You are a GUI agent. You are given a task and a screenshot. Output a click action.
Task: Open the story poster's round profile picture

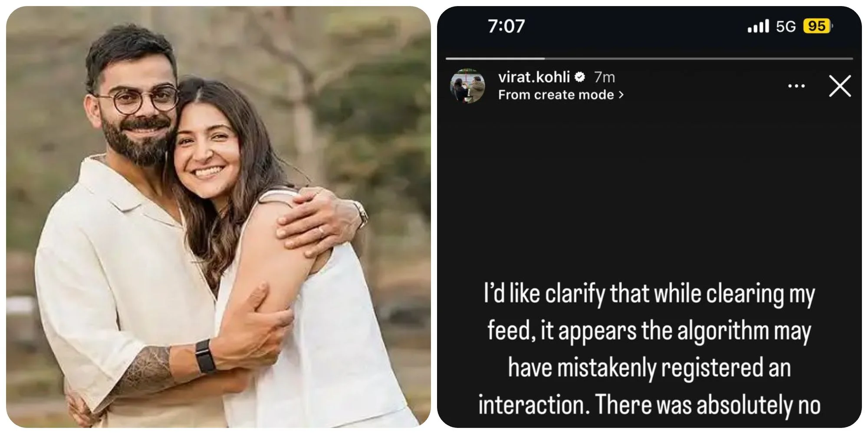[x=467, y=85]
